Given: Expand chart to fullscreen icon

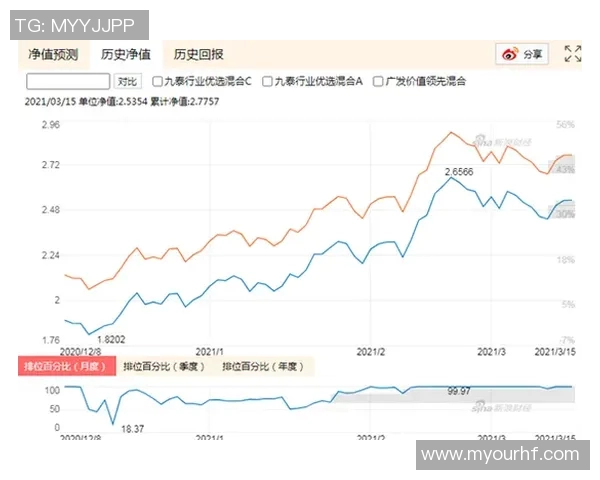Looking at the screenshot, I should (573, 54).
